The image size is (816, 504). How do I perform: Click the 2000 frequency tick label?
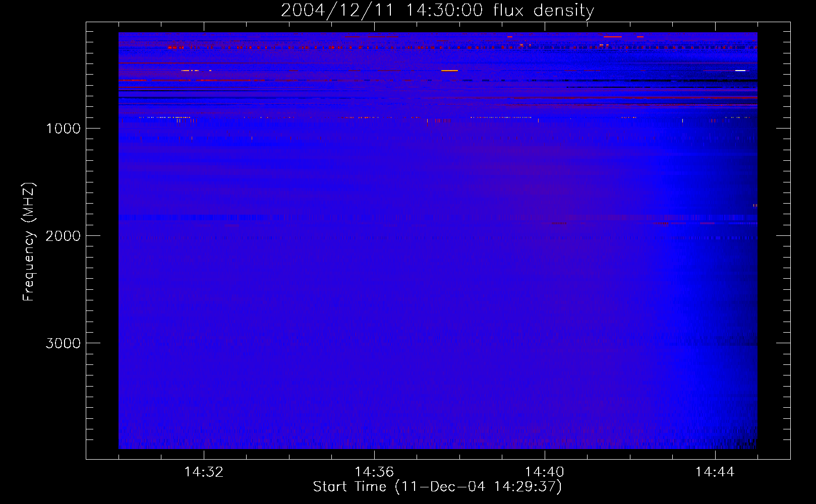[63, 236]
